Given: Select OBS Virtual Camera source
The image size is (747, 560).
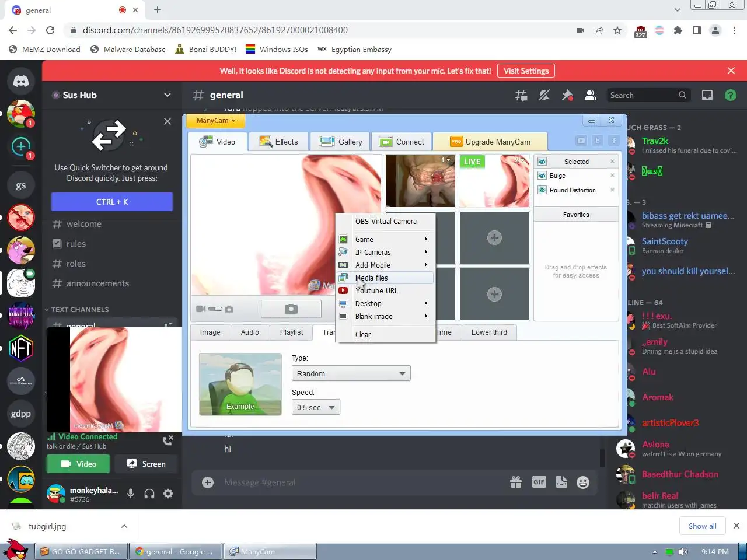Looking at the screenshot, I should (x=385, y=222).
